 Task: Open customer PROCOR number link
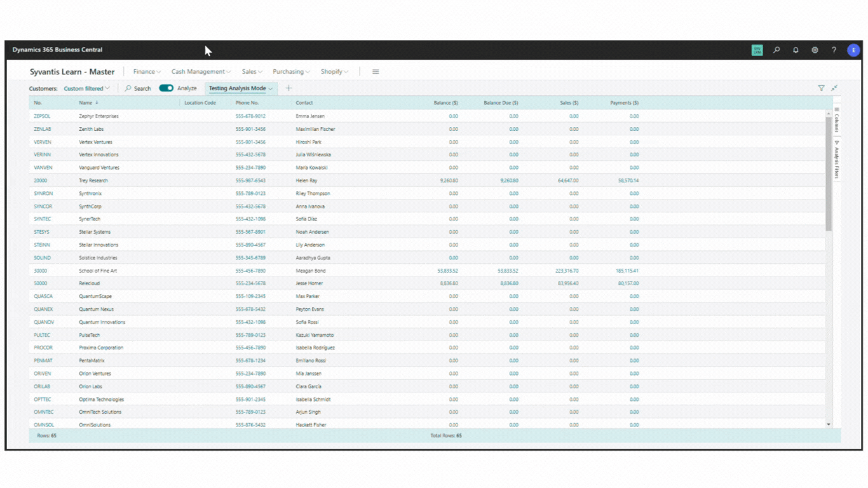43,348
